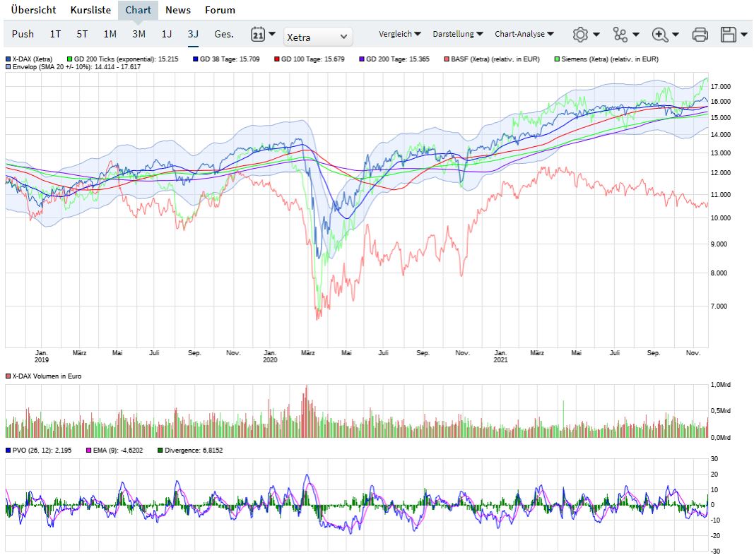The width and height of the screenshot is (754, 560).
Task: Open the Chart-Analyse dropdown menu
Action: [524, 34]
